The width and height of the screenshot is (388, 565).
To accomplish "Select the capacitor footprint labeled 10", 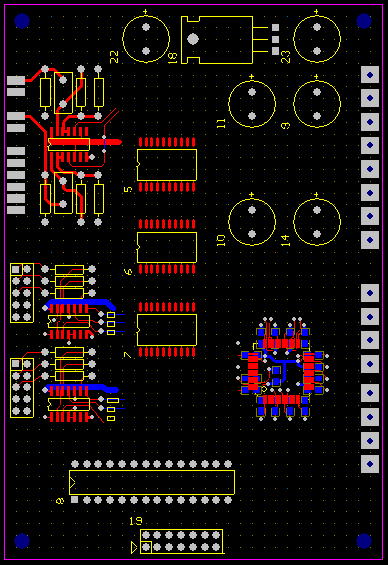I will click(x=252, y=222).
